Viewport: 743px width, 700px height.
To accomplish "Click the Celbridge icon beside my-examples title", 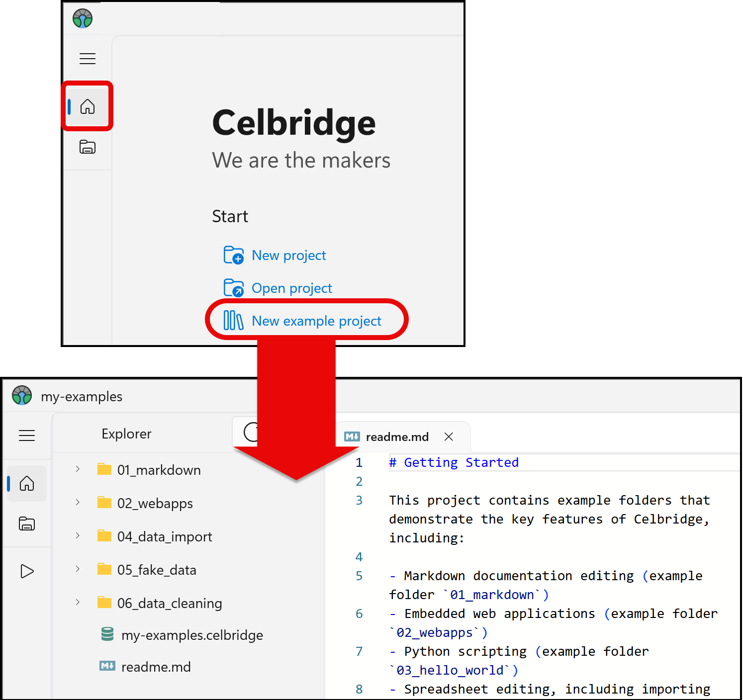I will tap(21, 396).
